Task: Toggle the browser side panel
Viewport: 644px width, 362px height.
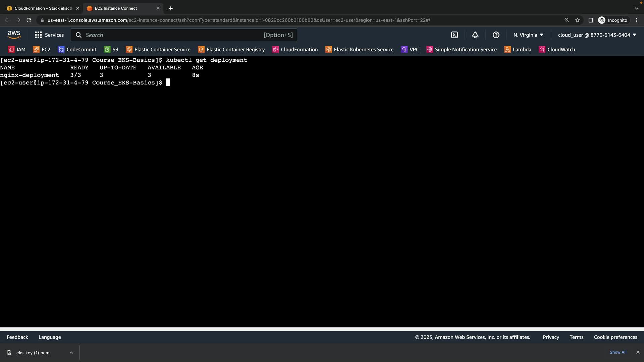Action: tap(591, 20)
